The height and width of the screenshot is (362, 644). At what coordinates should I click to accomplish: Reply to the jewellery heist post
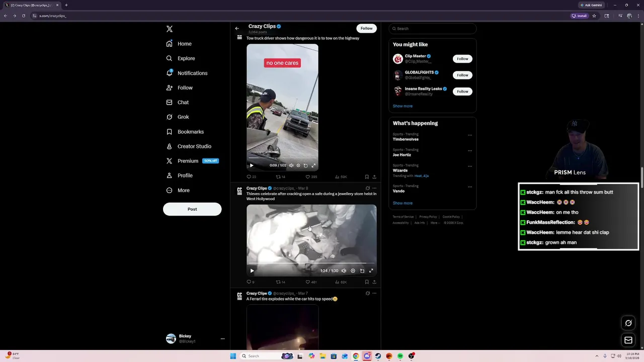point(250,282)
